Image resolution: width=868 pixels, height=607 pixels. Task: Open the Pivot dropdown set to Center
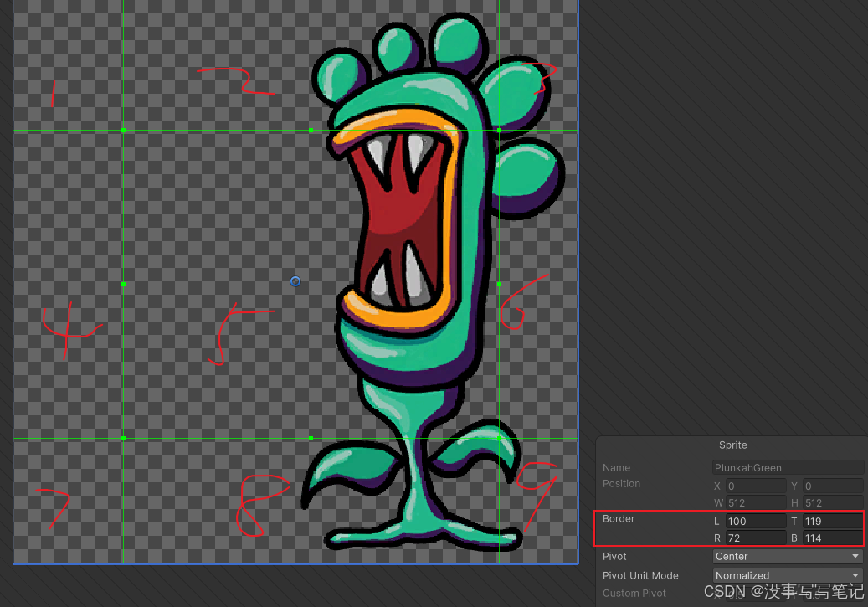788,556
